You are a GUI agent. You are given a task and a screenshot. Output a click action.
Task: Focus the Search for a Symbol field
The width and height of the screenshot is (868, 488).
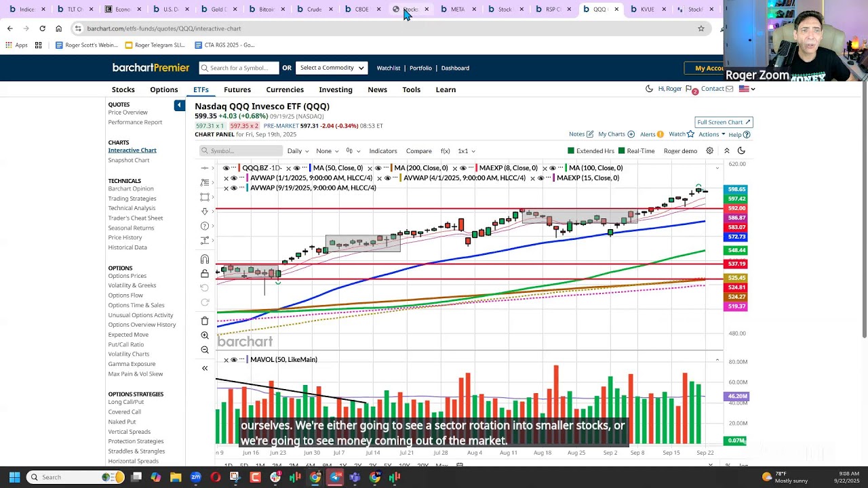[x=239, y=68]
